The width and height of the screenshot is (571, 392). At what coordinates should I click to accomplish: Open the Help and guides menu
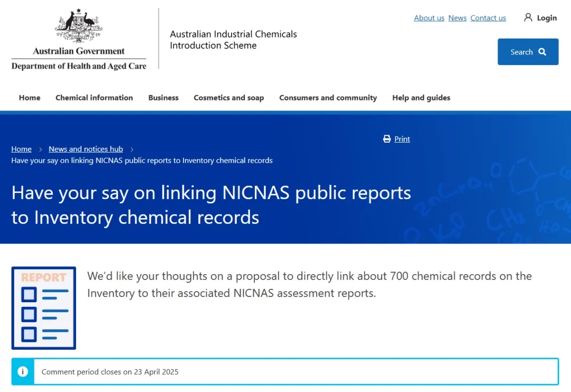tap(421, 98)
